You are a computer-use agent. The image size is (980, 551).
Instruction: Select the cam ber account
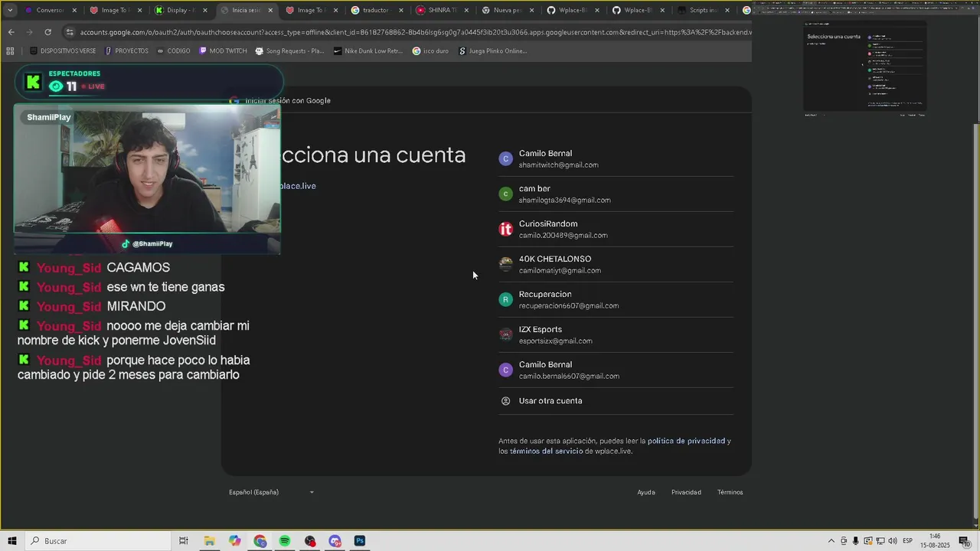616,194
